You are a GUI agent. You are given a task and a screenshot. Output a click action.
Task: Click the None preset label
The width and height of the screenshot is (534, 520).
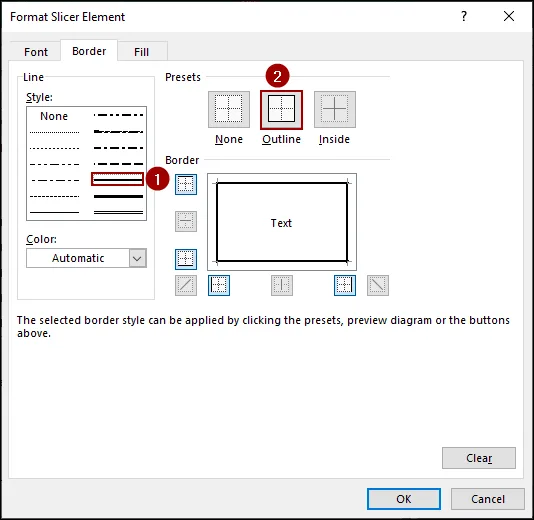(229, 139)
